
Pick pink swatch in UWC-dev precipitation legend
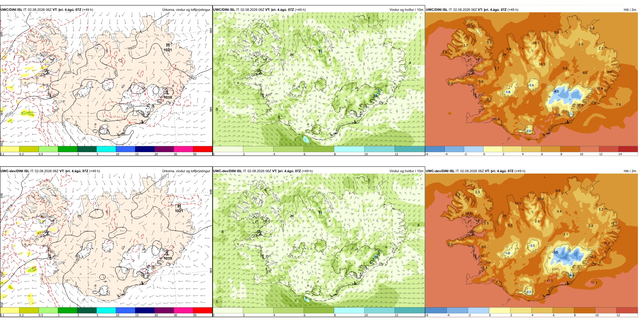tap(183, 310)
